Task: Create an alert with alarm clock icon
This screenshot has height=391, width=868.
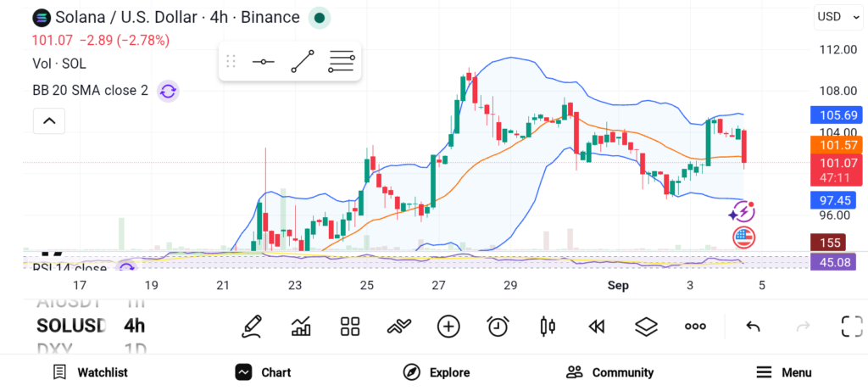Action: tap(498, 327)
